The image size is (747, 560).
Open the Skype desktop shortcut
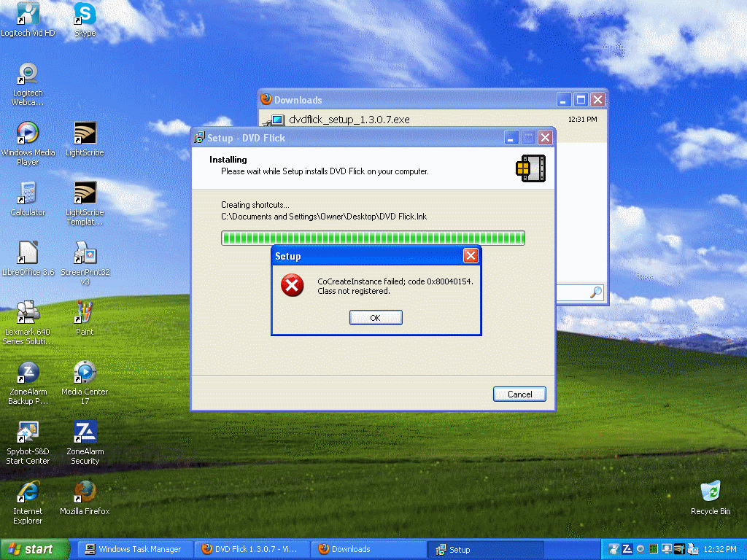click(85, 20)
